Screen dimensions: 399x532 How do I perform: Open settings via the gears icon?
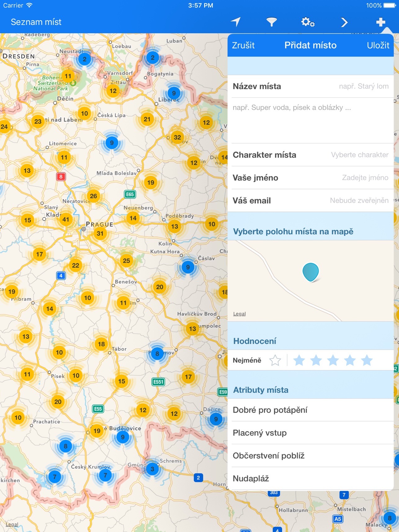coord(308,22)
